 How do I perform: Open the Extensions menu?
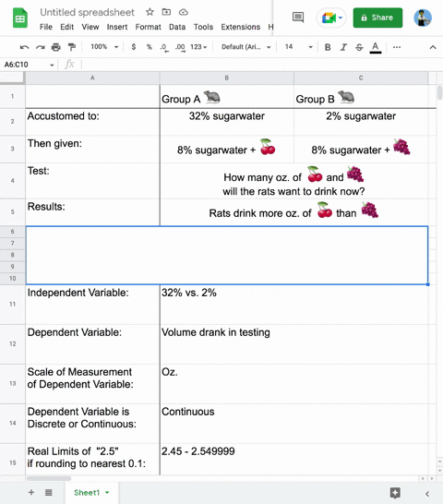(241, 27)
